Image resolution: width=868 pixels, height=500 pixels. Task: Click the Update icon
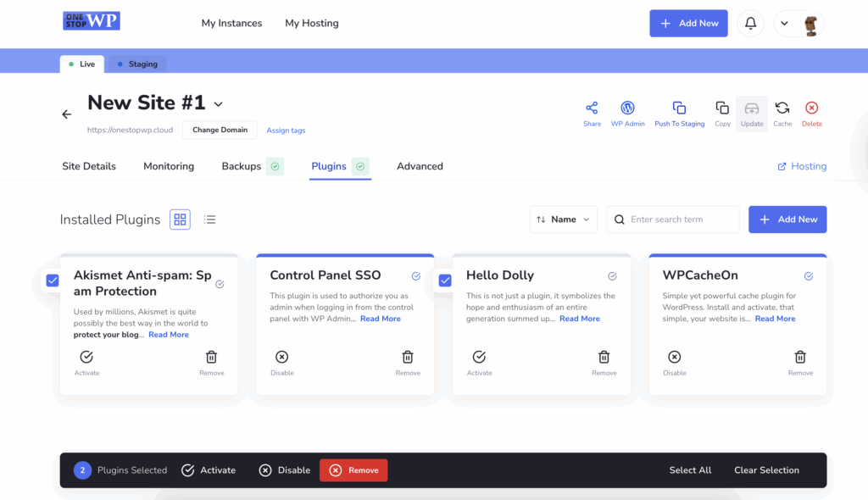point(751,114)
